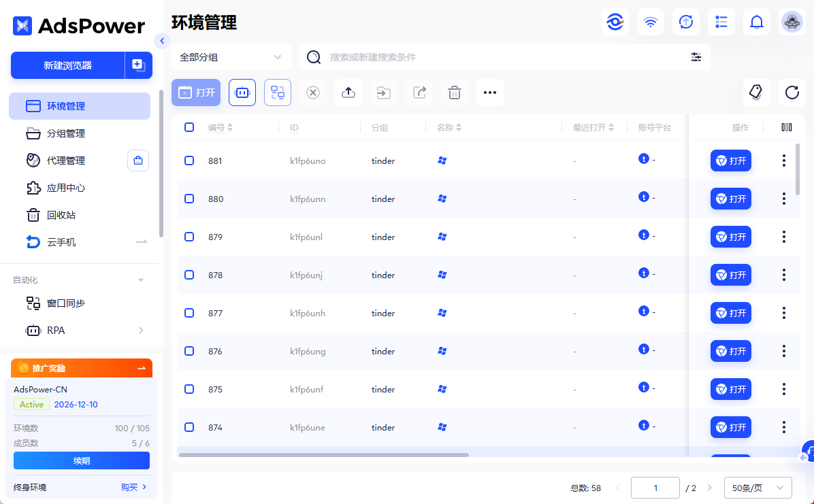The width and height of the screenshot is (814, 504).
Task: Open batch-create icon beside 新建浏览器
Action: coord(139,65)
